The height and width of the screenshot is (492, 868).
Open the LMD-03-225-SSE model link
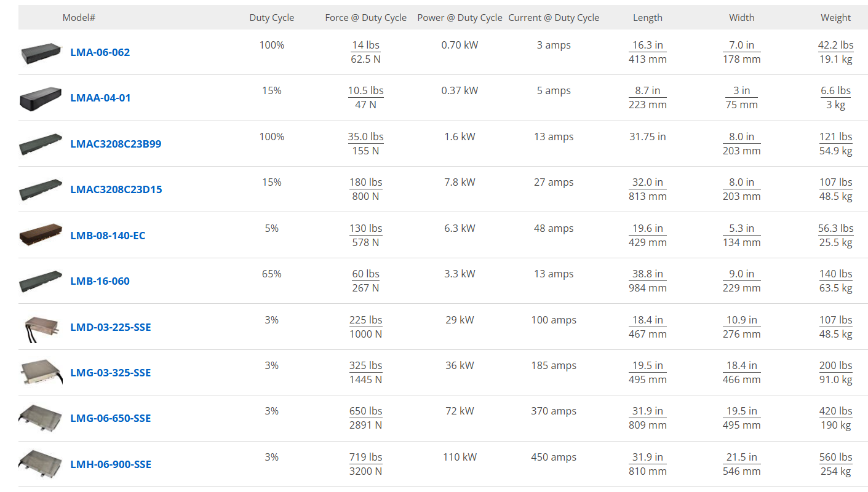pos(110,327)
